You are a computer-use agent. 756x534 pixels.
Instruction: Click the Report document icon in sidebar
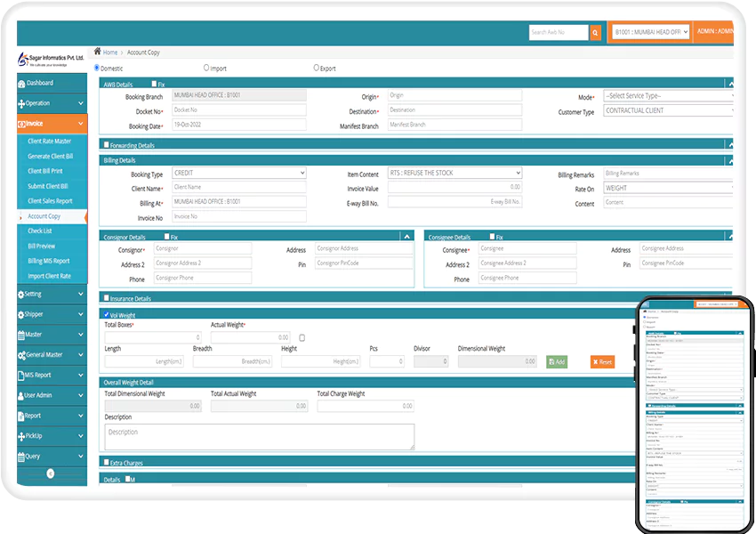[x=20, y=416]
